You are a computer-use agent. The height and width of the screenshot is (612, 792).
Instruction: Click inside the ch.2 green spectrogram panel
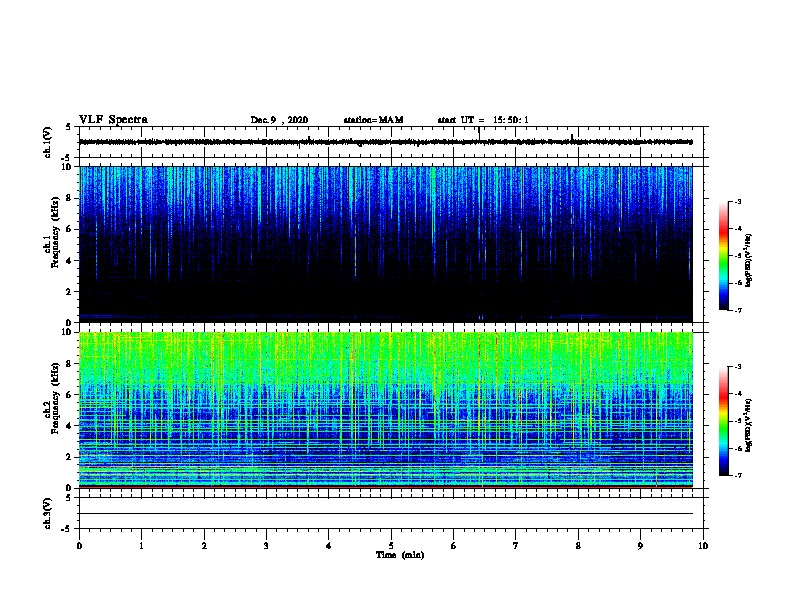pyautogui.click(x=386, y=410)
